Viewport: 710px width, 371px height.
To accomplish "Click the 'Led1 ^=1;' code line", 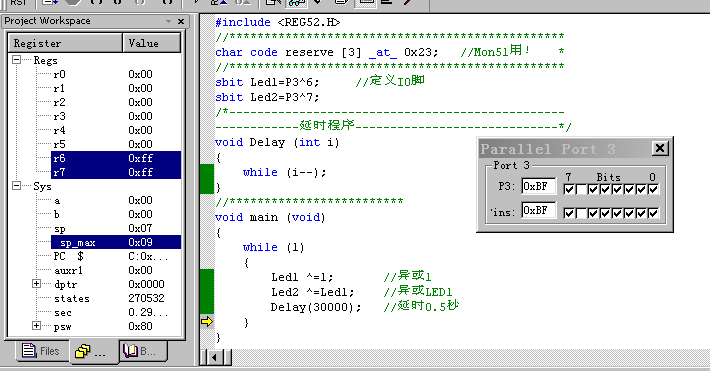I will (302, 277).
